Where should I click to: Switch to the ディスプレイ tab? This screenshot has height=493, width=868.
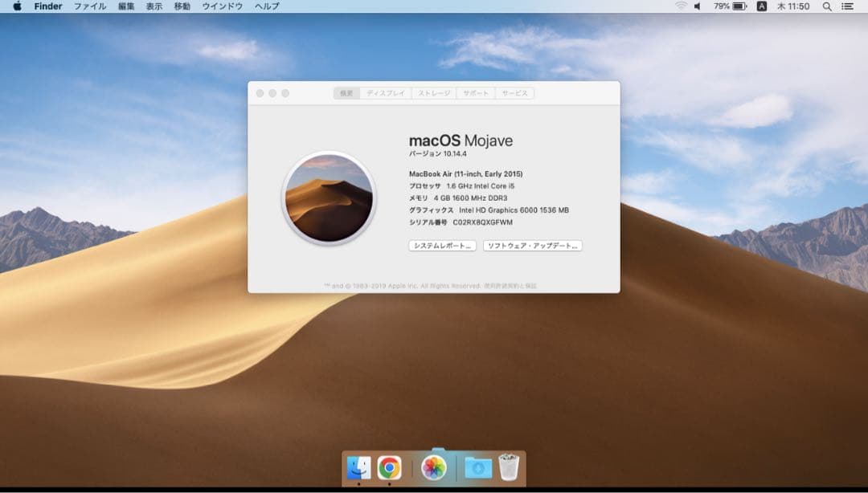[386, 93]
